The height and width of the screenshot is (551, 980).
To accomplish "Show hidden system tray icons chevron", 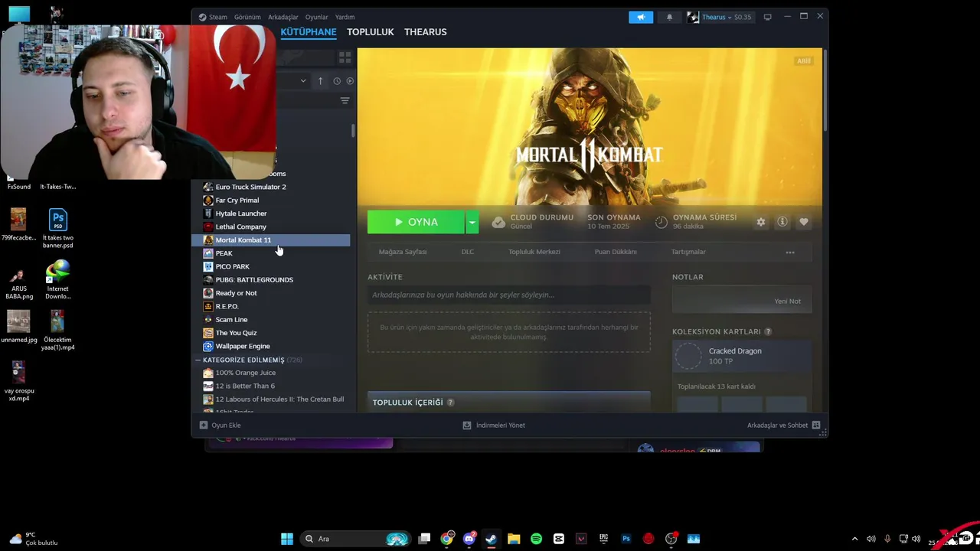I will click(x=855, y=539).
